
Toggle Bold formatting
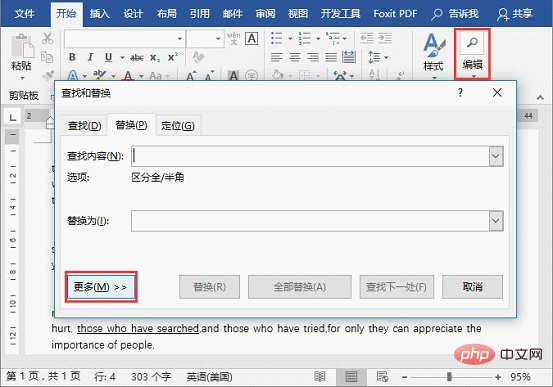pyautogui.click(x=72, y=57)
